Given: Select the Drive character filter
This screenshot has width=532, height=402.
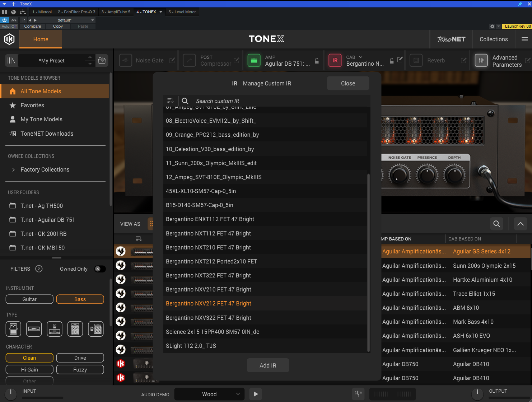Looking at the screenshot, I should pos(80,358).
